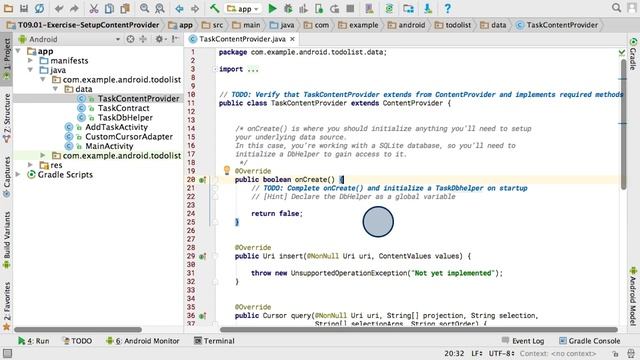The height and width of the screenshot is (360, 640).
Task: Select CustomCursorAdapter in project tree
Action: [129, 137]
